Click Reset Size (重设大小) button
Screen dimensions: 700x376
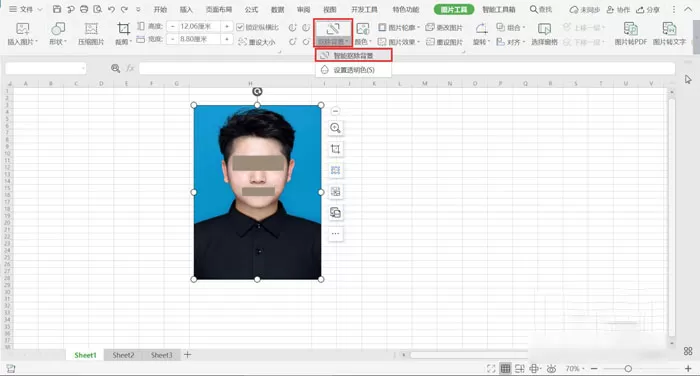tap(257, 42)
